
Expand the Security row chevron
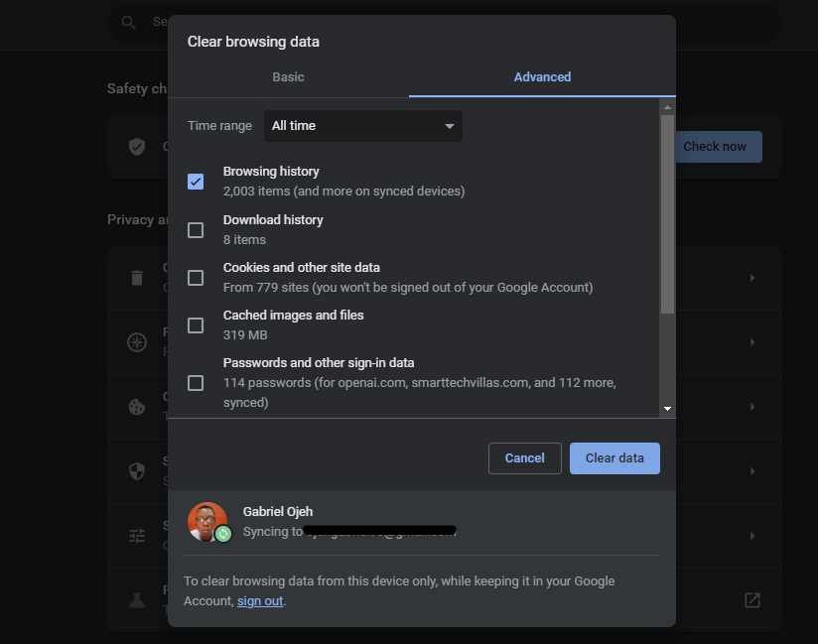click(751, 471)
